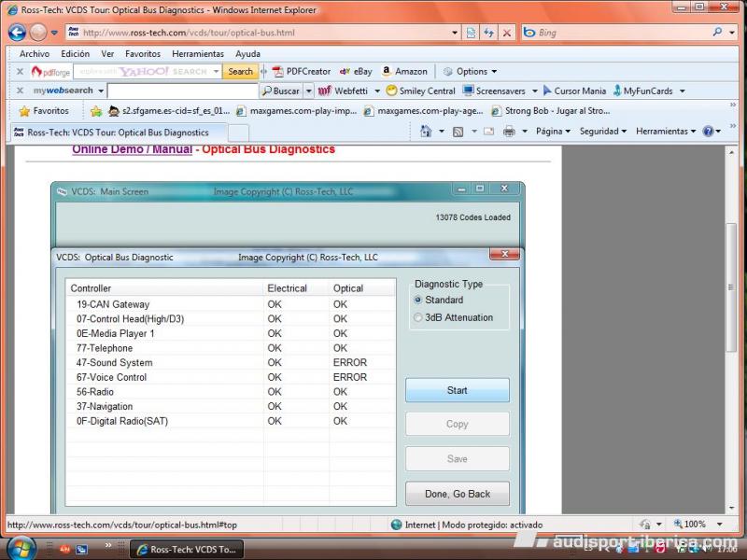Click the Done, Go Back button
747x560 pixels.
(457, 494)
